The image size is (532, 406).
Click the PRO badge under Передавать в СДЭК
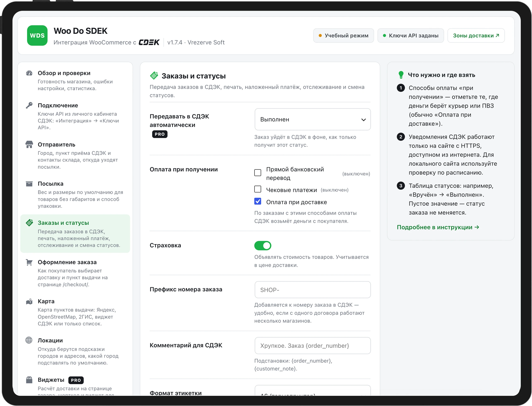tap(160, 134)
